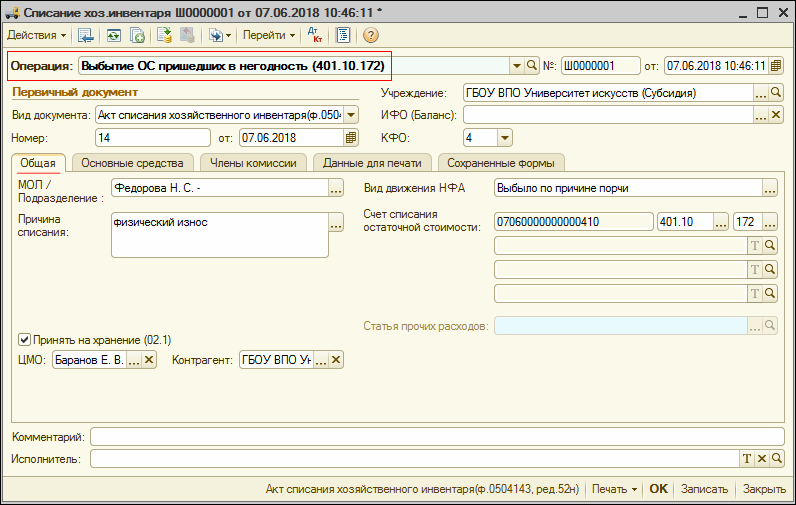The width and height of the screenshot is (796, 505).
Task: Expand the КФО dropdown
Action: (x=504, y=138)
